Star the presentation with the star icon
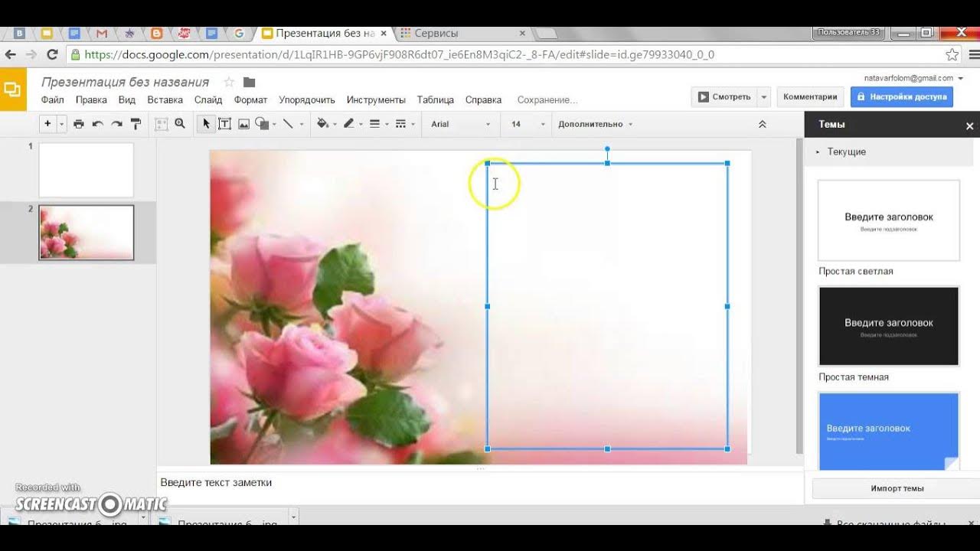 coord(228,82)
